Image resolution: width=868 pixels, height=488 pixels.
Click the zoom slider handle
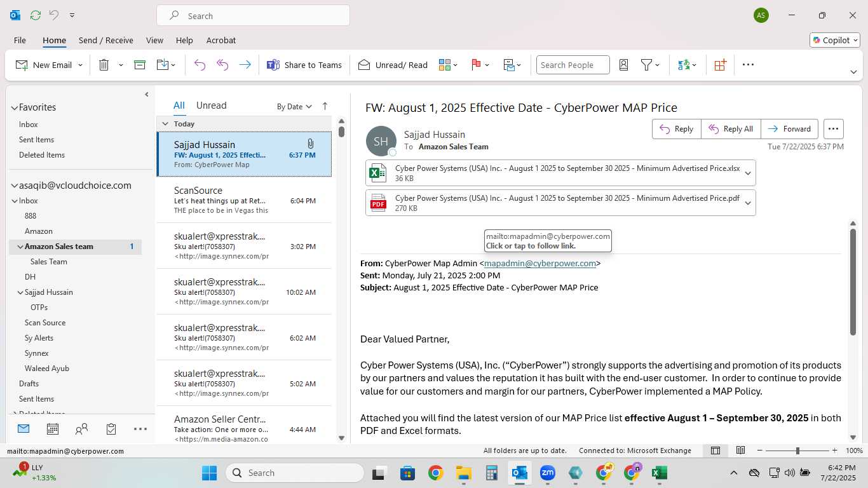coord(797,451)
